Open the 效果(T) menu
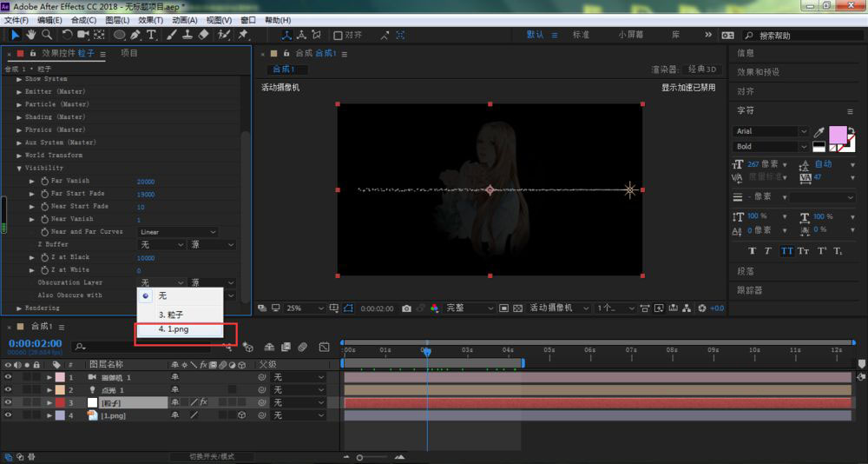The image size is (868, 464). pos(150,20)
